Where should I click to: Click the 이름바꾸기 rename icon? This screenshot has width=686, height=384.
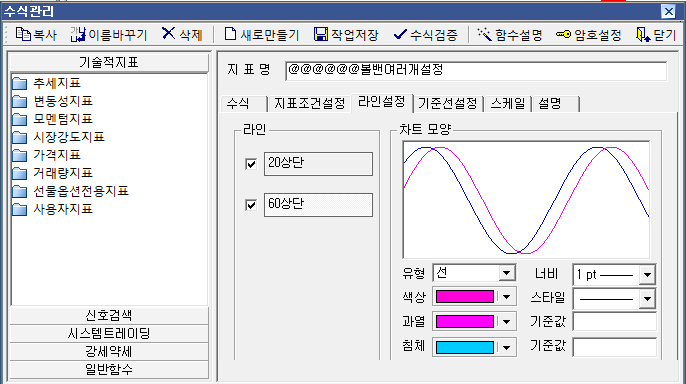(x=78, y=34)
